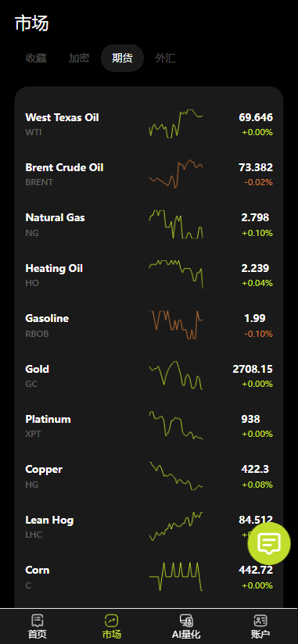
Task: Click the Gasoline sparkline chart
Action: [x=176, y=325]
